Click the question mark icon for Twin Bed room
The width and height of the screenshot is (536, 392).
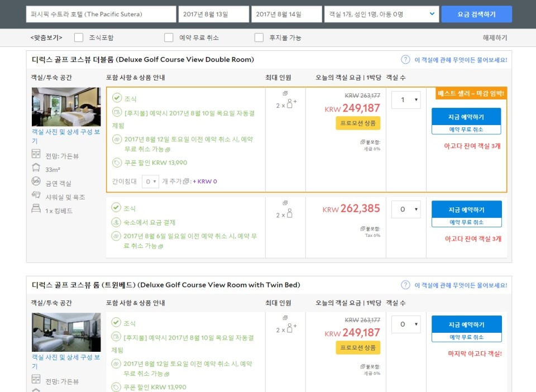[405, 285]
